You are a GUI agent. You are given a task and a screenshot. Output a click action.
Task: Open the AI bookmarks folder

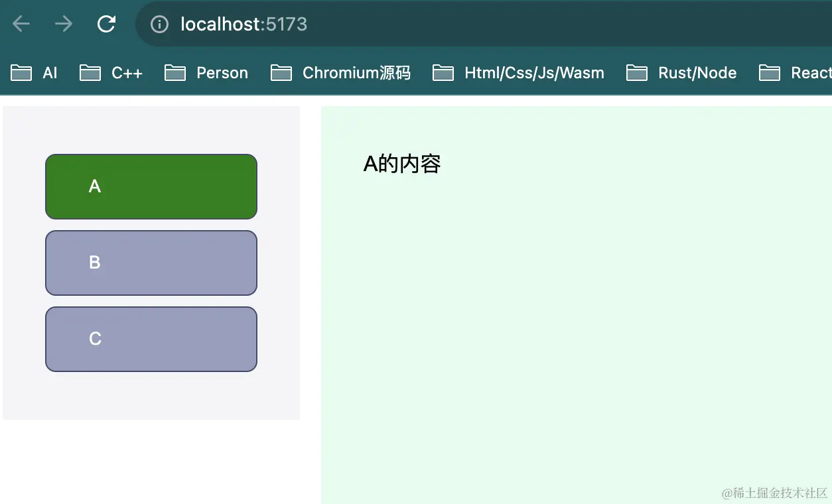[x=35, y=73]
